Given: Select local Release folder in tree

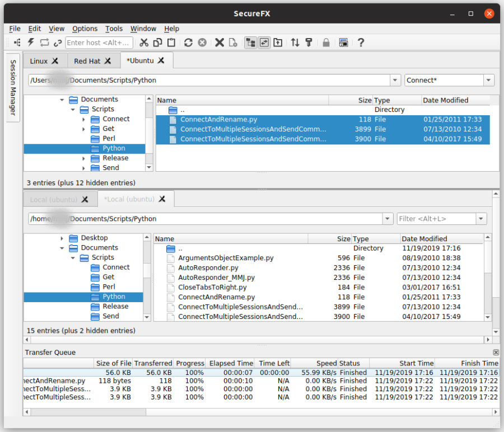Looking at the screenshot, I should [115, 307].
